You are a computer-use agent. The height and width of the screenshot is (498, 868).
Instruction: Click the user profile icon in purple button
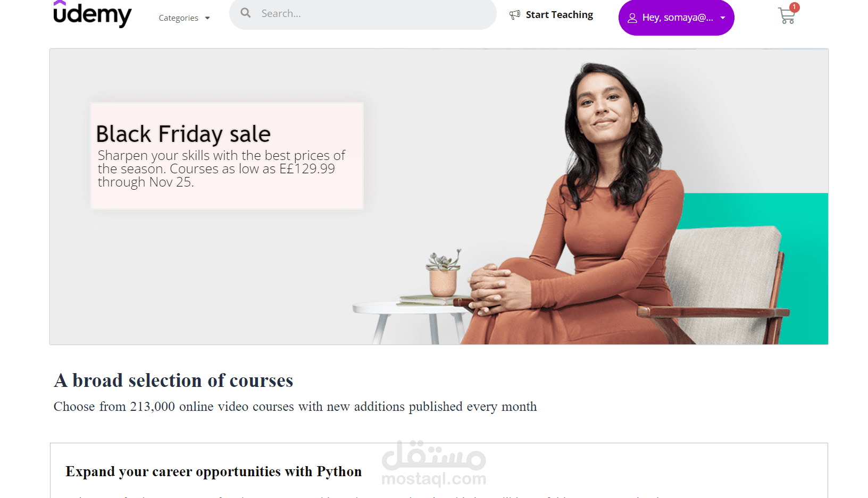tap(632, 18)
